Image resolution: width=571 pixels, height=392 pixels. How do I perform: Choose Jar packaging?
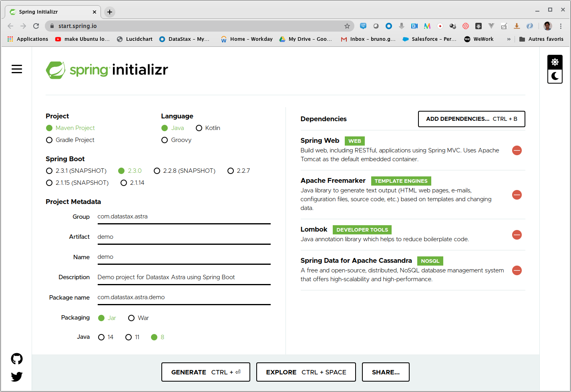(107, 318)
